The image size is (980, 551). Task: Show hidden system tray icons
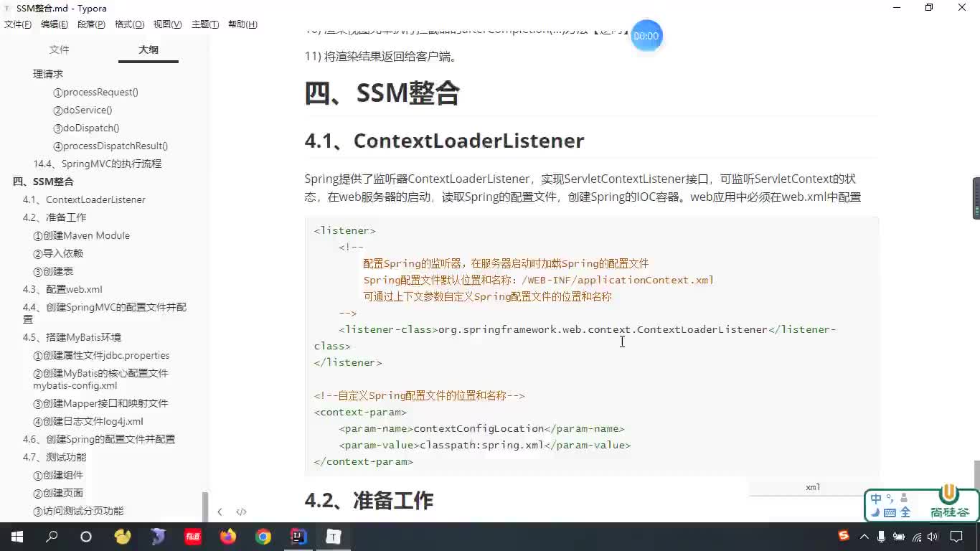coord(864,536)
